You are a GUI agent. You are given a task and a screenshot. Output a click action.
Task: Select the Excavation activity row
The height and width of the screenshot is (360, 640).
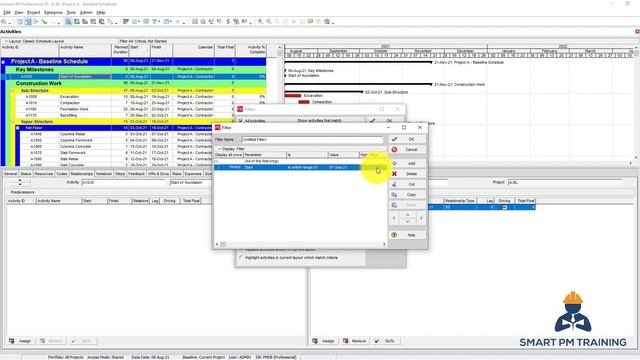coord(140,97)
